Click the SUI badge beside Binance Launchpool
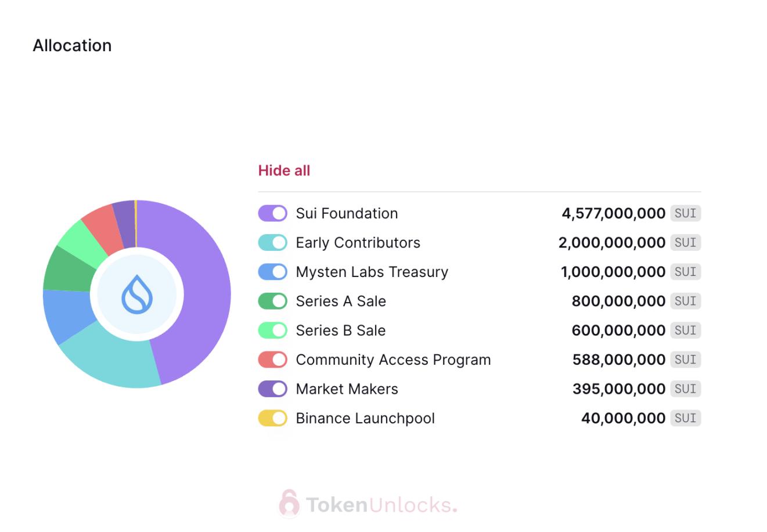 (x=685, y=418)
